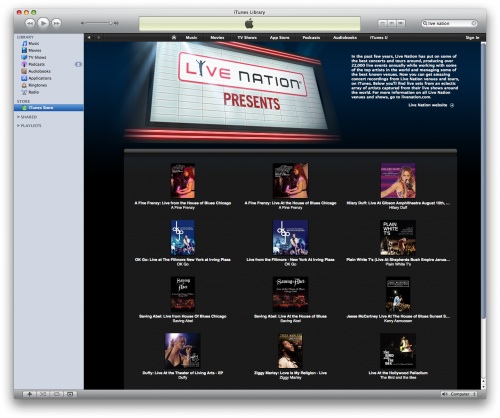The image size is (500, 418).
Task: Go to the iTunes Store home icon
Action: (174, 37)
